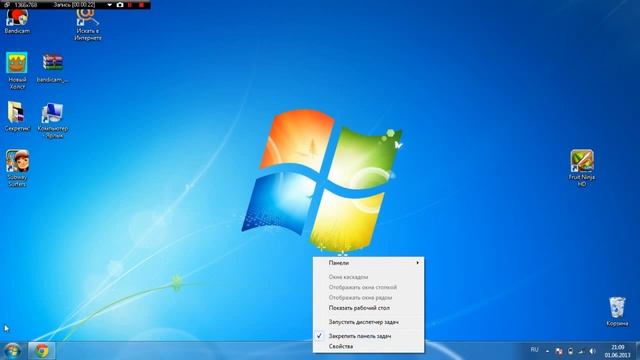This screenshot has width=640, height=360.
Task: Open the taskbar clock showing 21:09
Action: 618,351
